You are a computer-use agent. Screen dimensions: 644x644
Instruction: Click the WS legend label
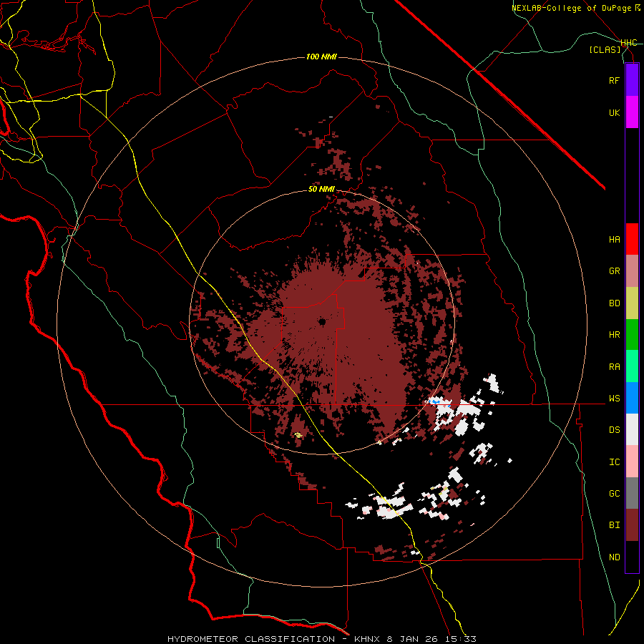tap(614, 399)
